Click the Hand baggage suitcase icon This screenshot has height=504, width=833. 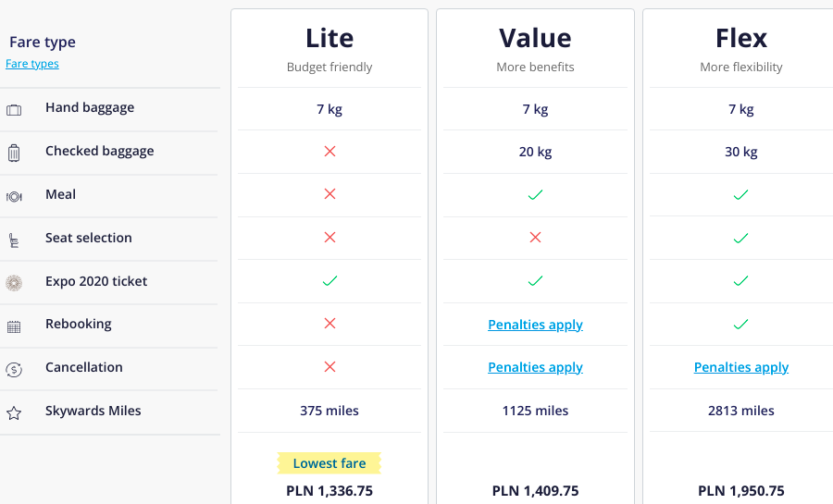[14, 110]
